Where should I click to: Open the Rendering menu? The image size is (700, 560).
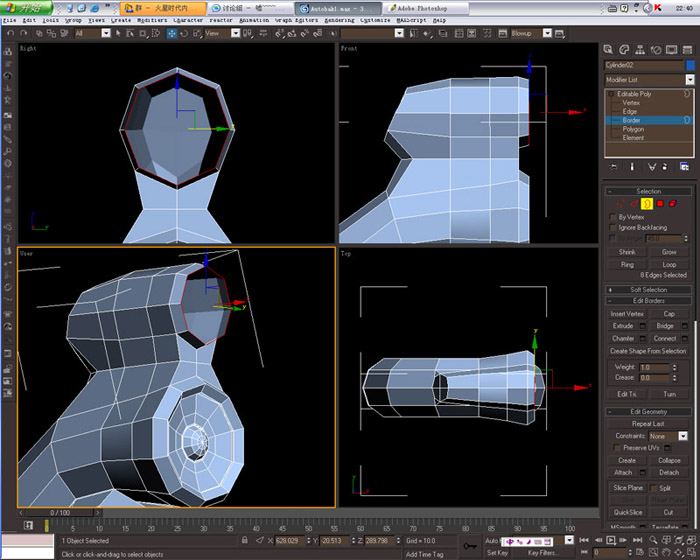(x=339, y=20)
